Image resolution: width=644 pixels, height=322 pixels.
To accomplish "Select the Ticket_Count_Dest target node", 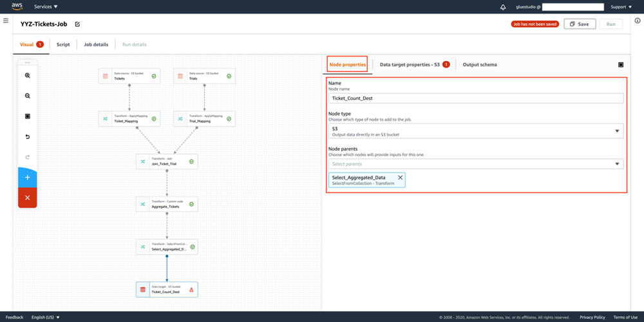I will click(167, 290).
